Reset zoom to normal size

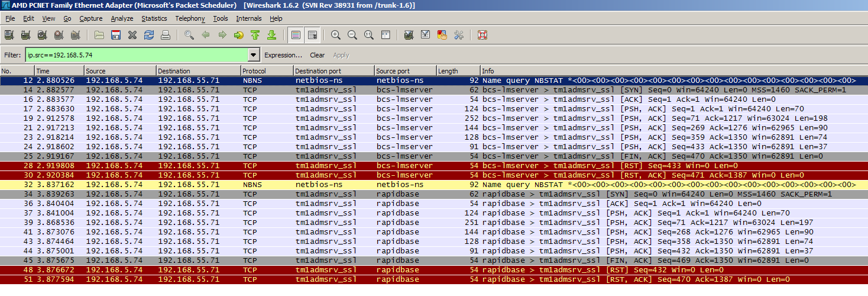click(x=369, y=35)
